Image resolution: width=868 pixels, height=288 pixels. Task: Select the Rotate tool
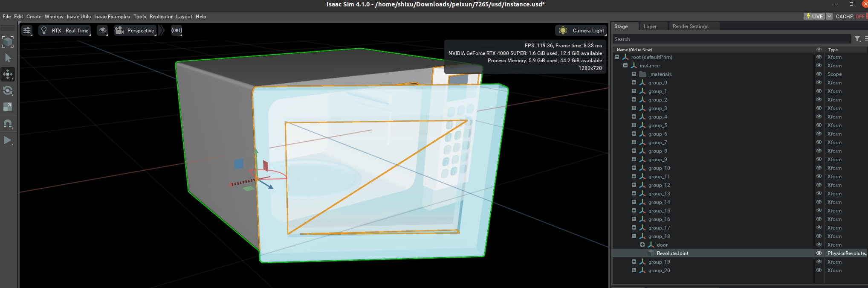pyautogui.click(x=8, y=90)
